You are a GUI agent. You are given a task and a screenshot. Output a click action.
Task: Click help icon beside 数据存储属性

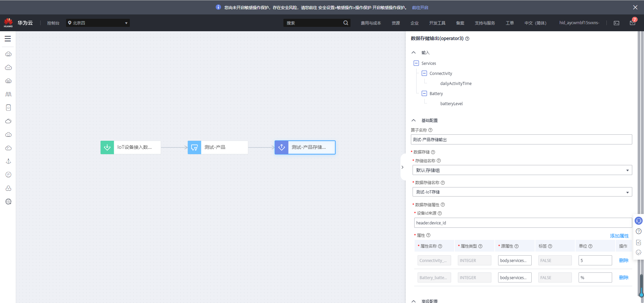(x=443, y=205)
